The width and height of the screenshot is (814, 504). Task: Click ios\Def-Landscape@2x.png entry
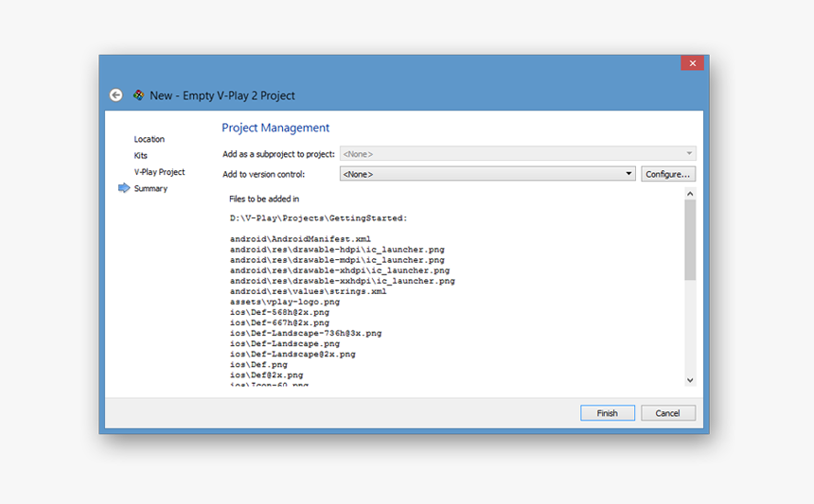(292, 354)
